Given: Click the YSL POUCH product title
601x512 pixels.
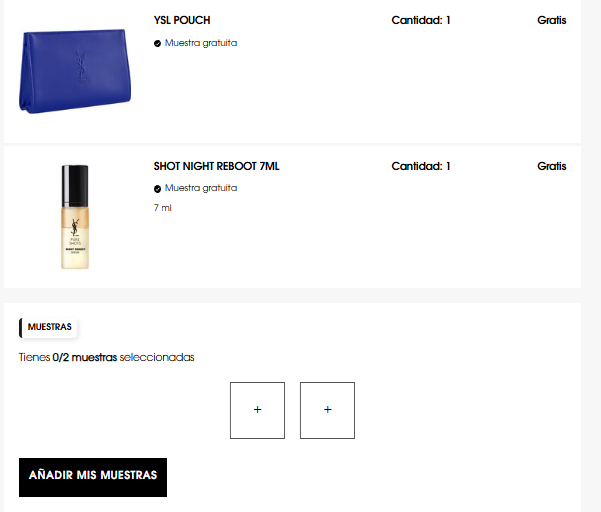Looking at the screenshot, I should (x=182, y=20).
